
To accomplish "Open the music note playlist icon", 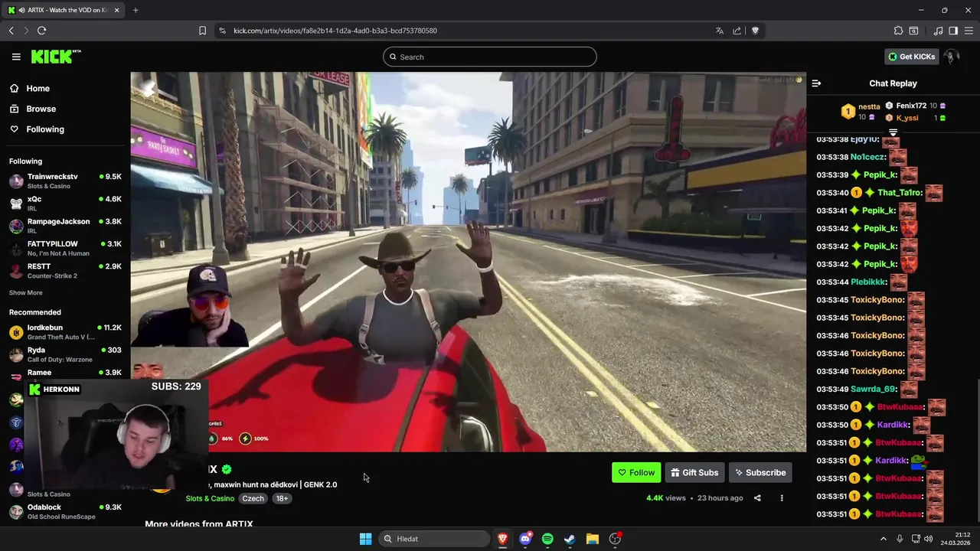I will pyautogui.click(x=938, y=31).
